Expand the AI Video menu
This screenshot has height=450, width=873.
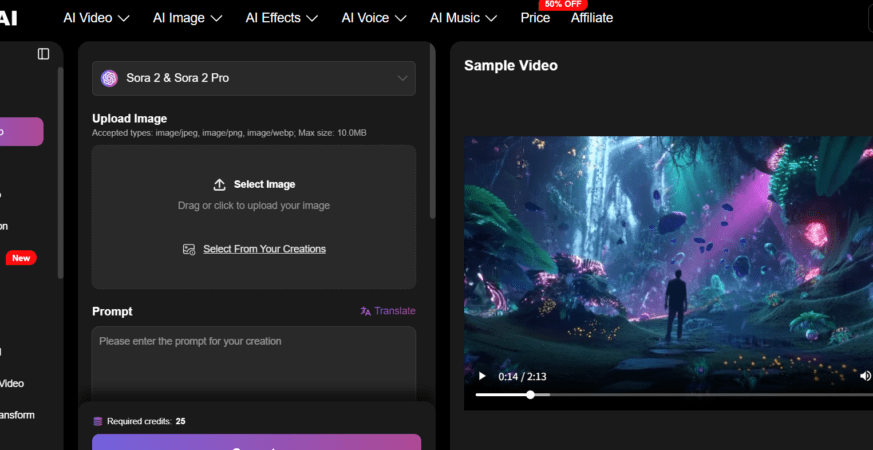point(97,18)
